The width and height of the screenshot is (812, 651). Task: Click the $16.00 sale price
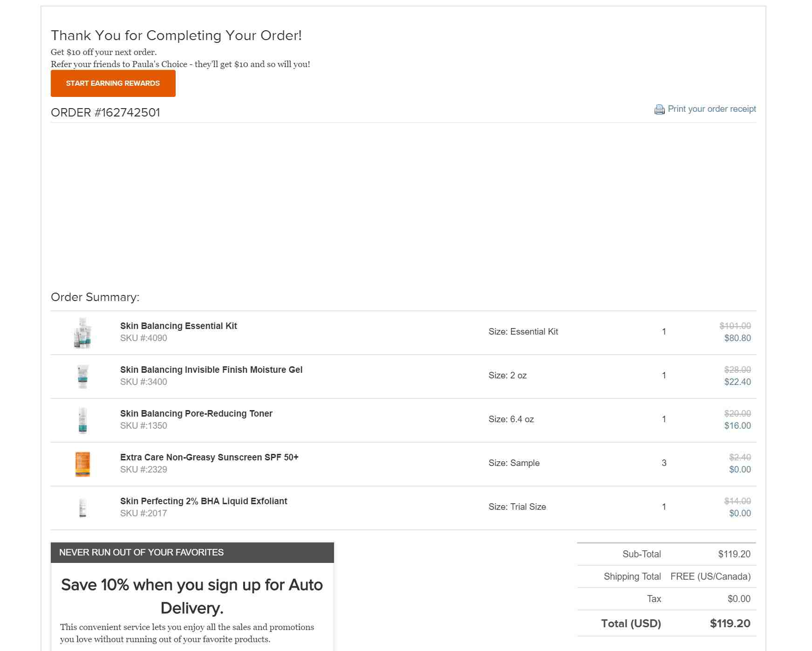tap(737, 426)
